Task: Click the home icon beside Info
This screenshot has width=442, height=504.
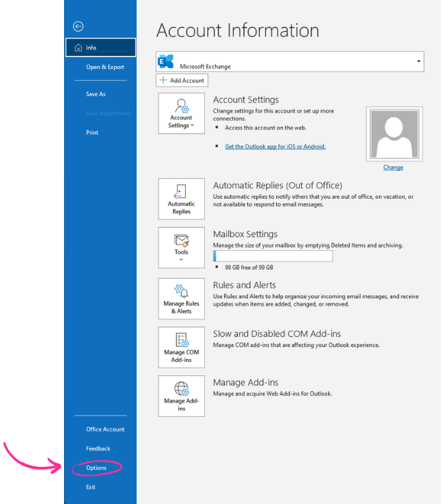Action: (x=78, y=47)
